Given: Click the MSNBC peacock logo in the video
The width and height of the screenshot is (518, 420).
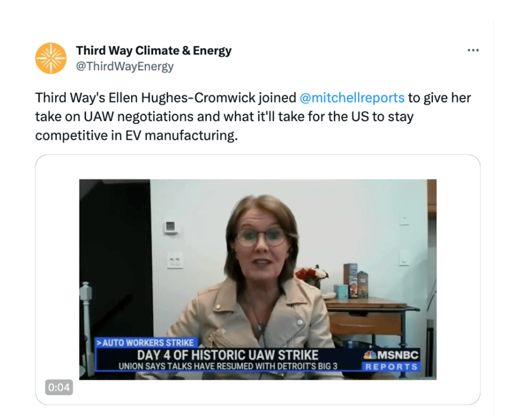Looking at the screenshot, I should [370, 355].
